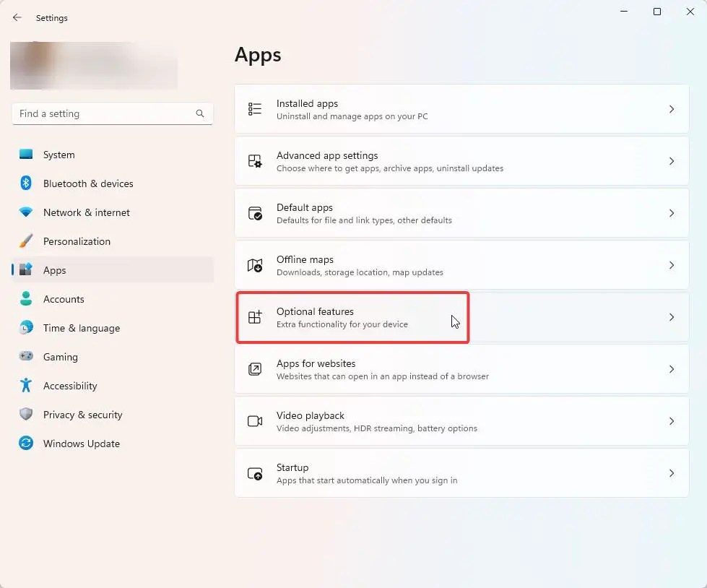Image resolution: width=707 pixels, height=588 pixels.
Task: Navigate back using the back arrow
Action: pos(17,17)
